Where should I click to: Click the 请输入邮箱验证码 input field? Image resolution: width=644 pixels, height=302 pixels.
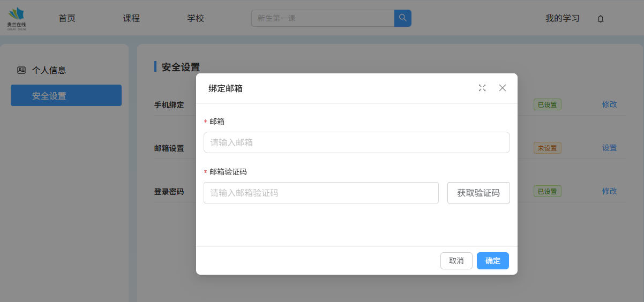pyautogui.click(x=321, y=193)
